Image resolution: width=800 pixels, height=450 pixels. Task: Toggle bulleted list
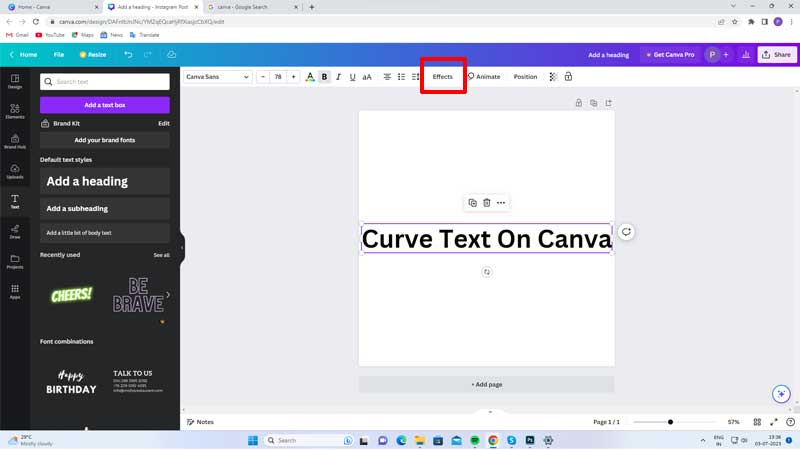pyautogui.click(x=402, y=77)
